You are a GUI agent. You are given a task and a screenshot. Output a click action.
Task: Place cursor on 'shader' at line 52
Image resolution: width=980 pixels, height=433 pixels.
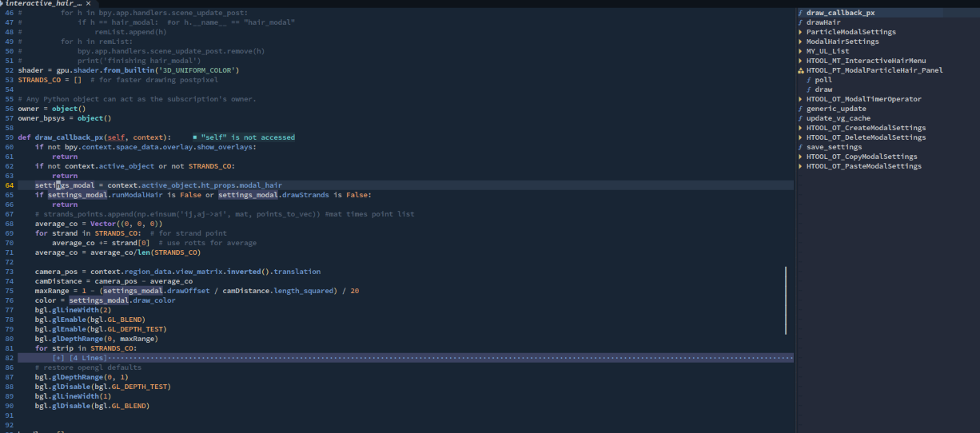30,70
